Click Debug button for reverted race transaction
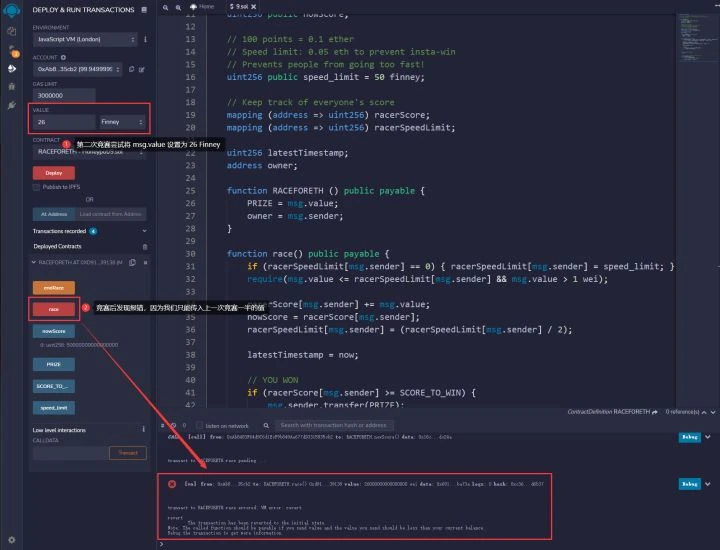720x550 pixels. tap(689, 484)
